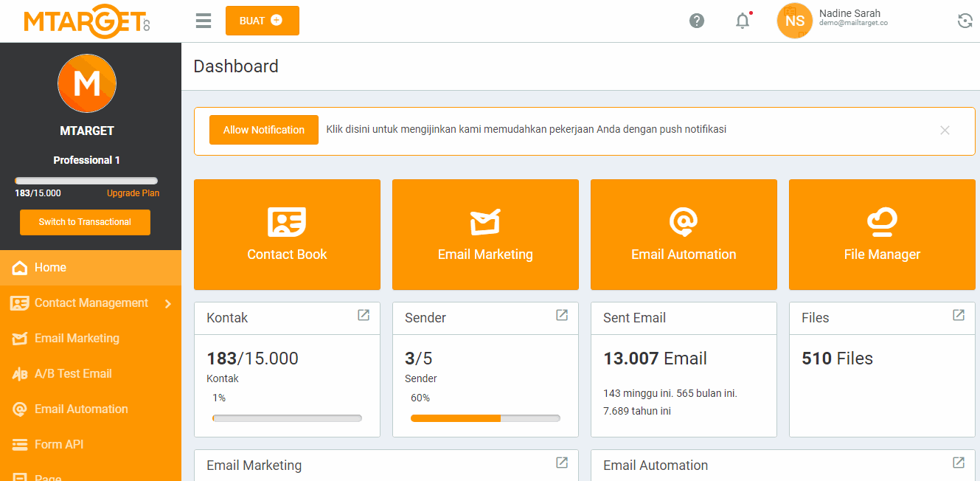Open Email Marketing panel external link icon
Viewport: 980px width, 481px height.
click(562, 463)
